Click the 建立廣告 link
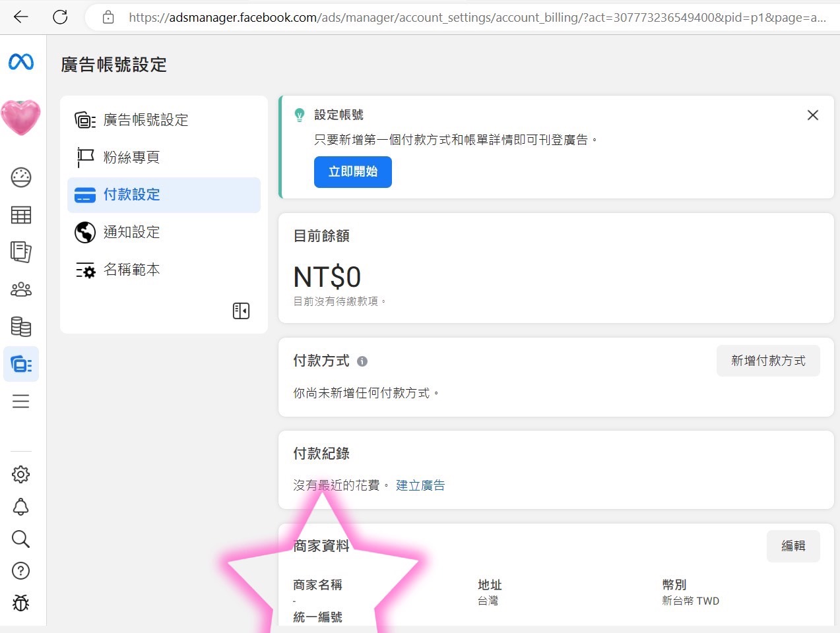The height and width of the screenshot is (633, 840). [x=420, y=485]
